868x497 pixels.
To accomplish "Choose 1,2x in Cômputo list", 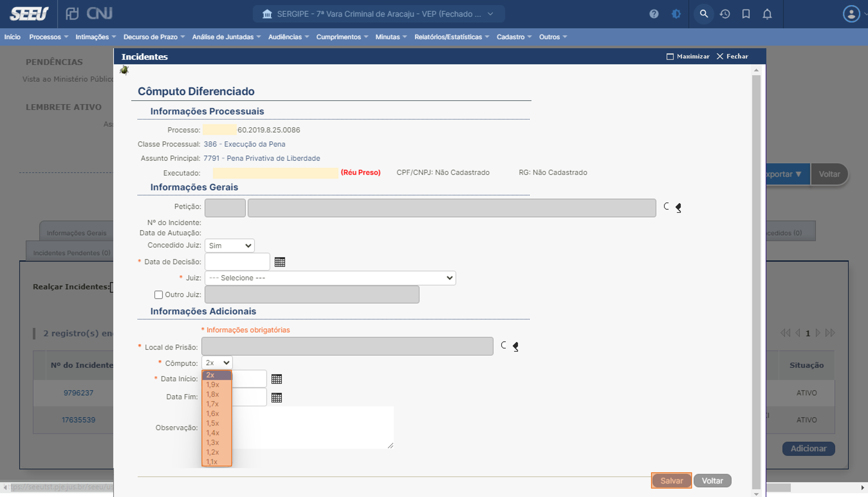I will coord(217,452).
